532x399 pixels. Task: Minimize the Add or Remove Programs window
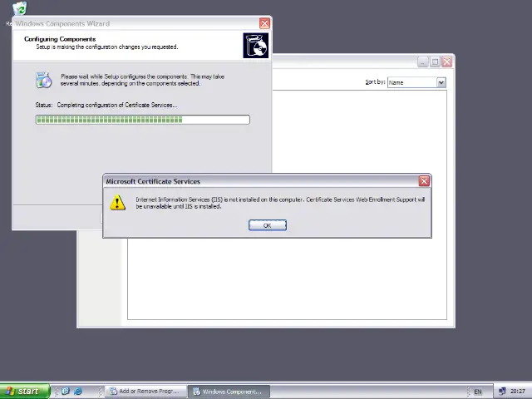[x=423, y=62]
